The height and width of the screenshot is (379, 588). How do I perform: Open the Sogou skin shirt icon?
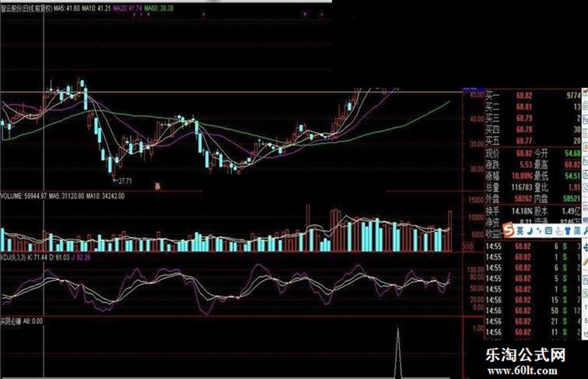click(x=567, y=231)
